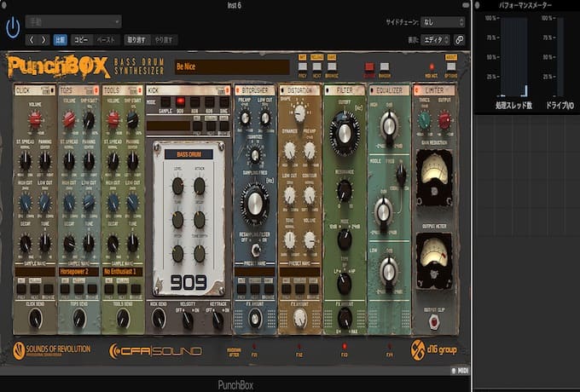Click the CLICK sample PREV button
The height and width of the screenshot is (392, 580).
[x=21, y=289]
